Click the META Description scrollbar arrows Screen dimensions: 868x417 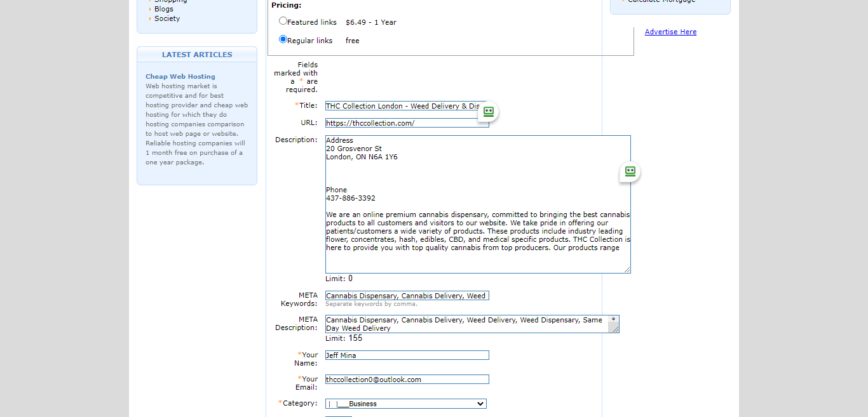click(613, 320)
